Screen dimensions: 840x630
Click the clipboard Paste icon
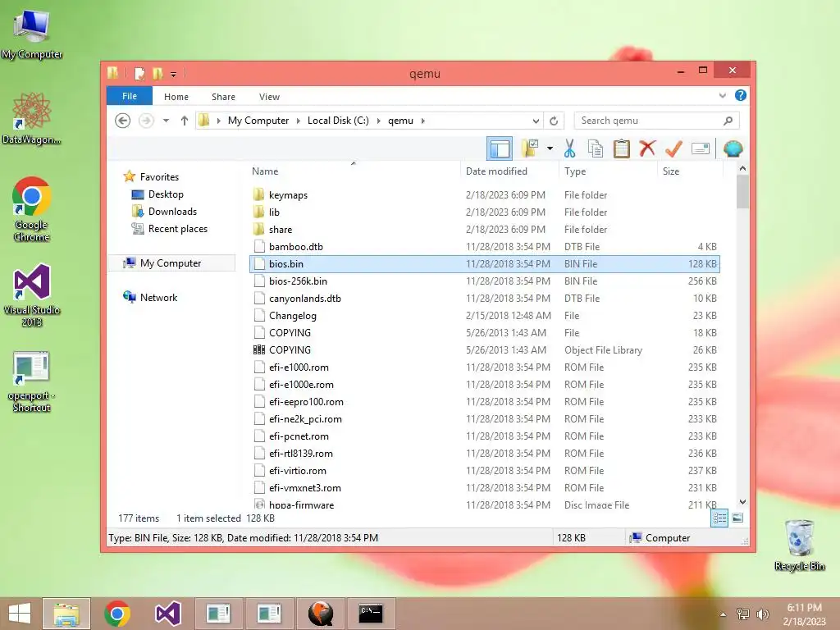(x=622, y=148)
